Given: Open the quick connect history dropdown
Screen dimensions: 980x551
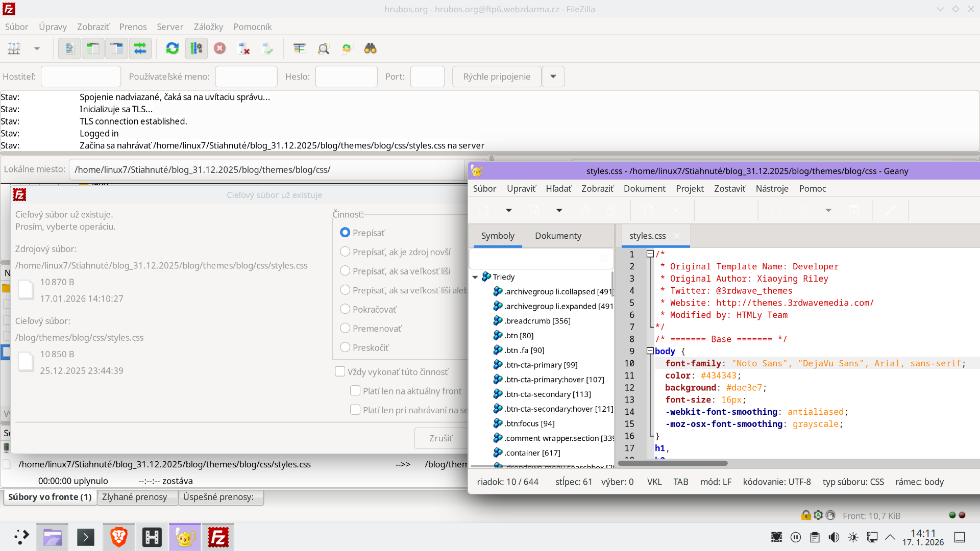Looking at the screenshot, I should coord(553,77).
